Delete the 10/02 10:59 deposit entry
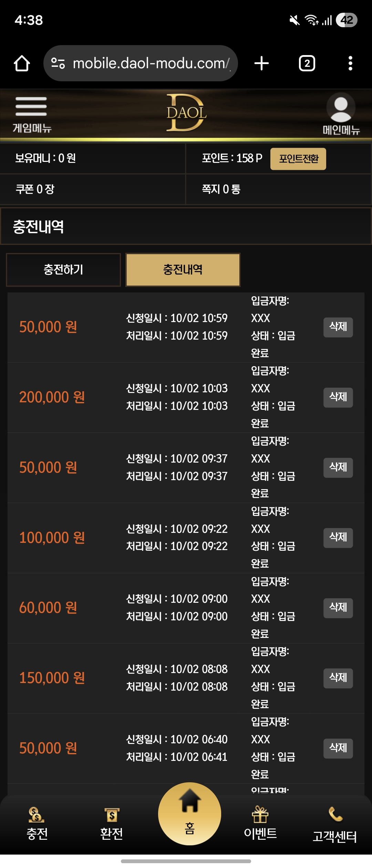This screenshot has height=868, width=372. pyautogui.click(x=338, y=327)
